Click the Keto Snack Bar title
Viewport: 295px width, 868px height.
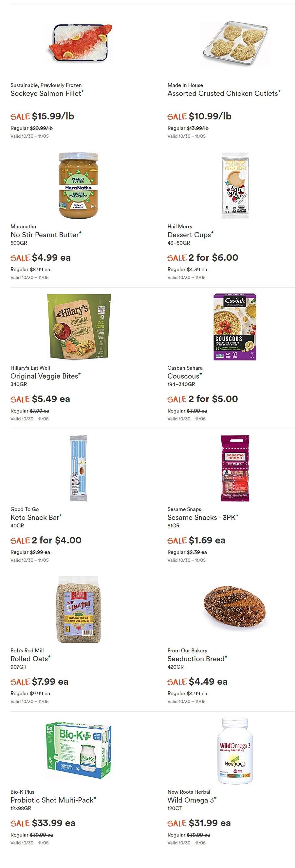tap(35, 517)
